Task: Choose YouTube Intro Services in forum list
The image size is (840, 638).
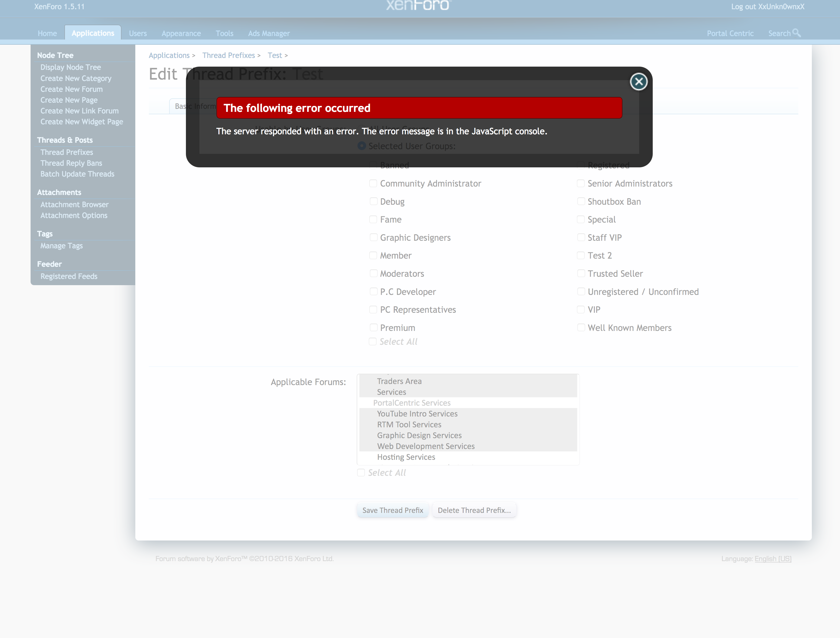Action: tap(417, 414)
